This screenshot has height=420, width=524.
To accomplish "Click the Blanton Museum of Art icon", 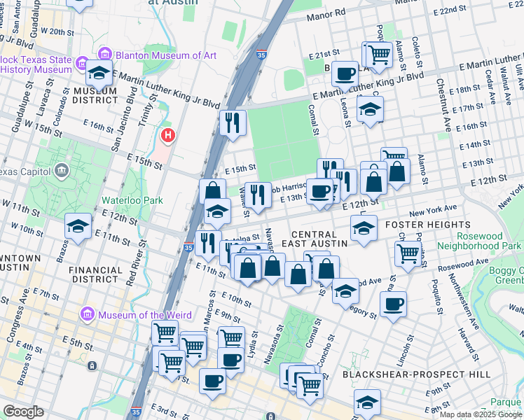I will [105, 55].
